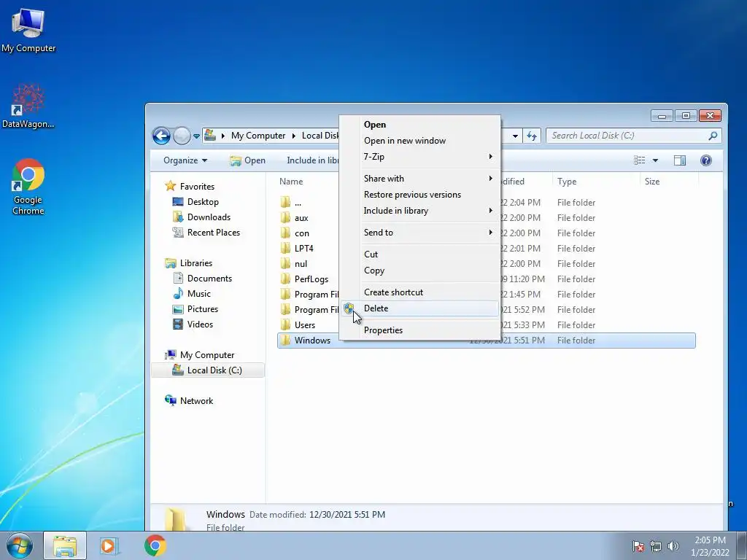Click the Explorer Forward arrow button
Image resolution: width=747 pixels, height=560 pixels.
(182, 136)
